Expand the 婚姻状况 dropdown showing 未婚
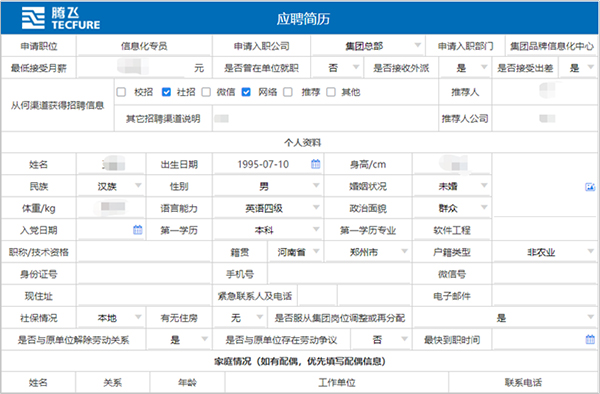This screenshot has width=600, height=394. pyautogui.click(x=452, y=186)
